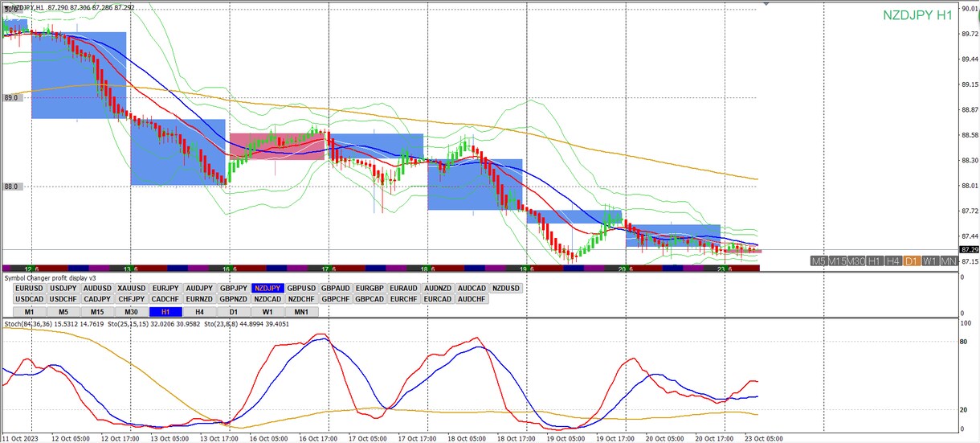Select W1 timeframe in Symbol Changer panel
980x443 pixels.
[x=267, y=312]
